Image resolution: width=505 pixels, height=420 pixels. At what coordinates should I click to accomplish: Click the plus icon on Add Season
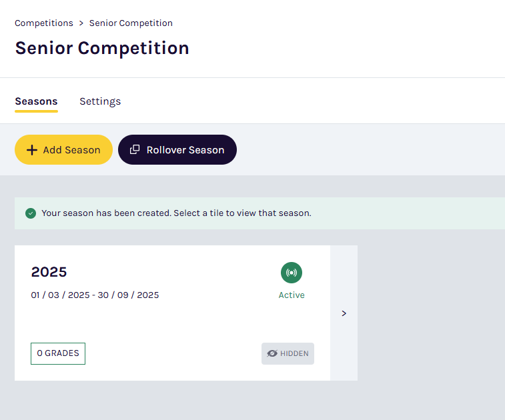pos(31,150)
